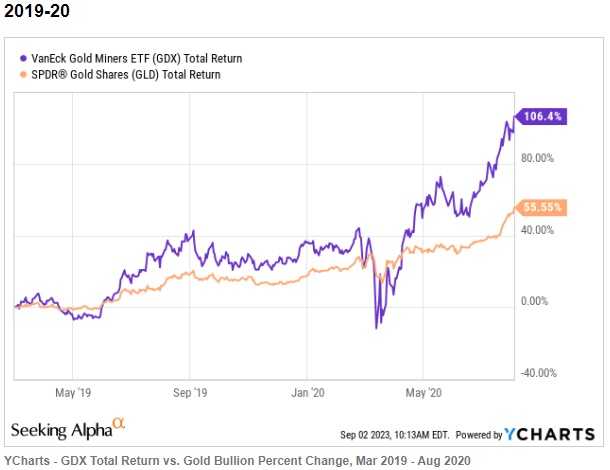This screenshot has width=610, height=470.
Task: Select the Sep '19 x-axis marker
Action: pyautogui.click(x=190, y=391)
